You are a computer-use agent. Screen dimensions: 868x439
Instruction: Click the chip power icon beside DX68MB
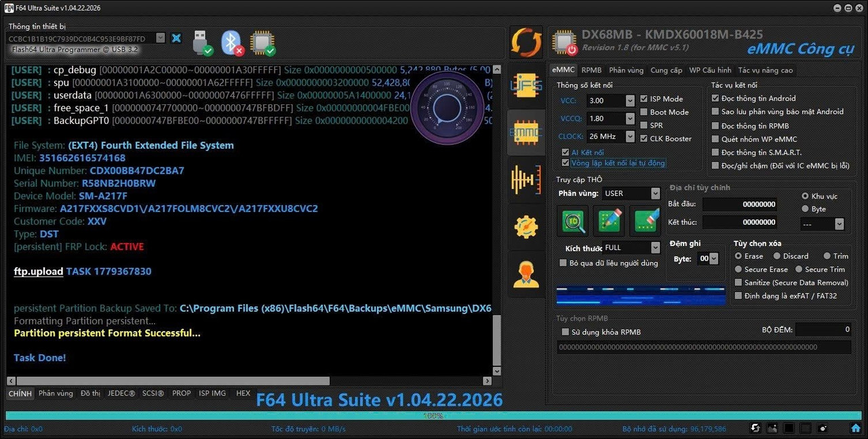pos(564,43)
